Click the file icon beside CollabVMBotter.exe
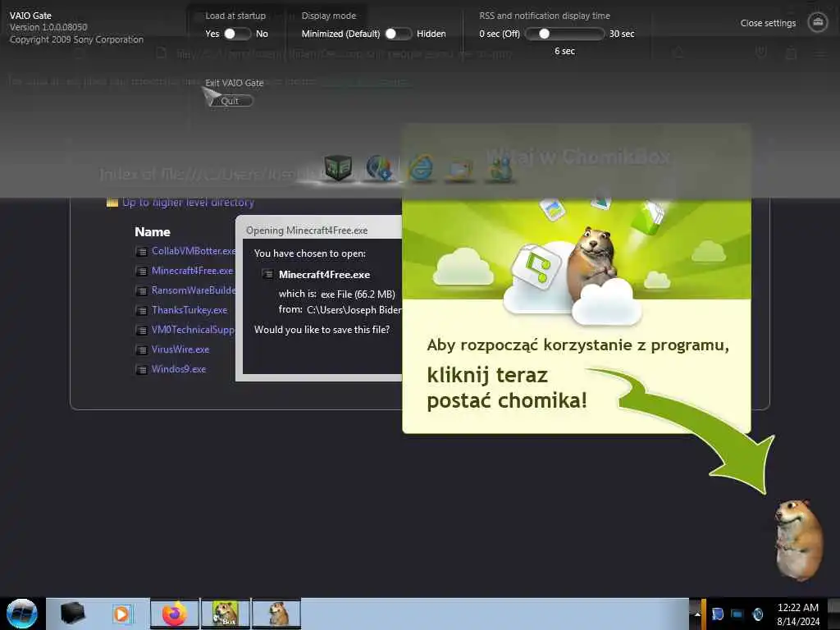This screenshot has width=840, height=630. 141,252
